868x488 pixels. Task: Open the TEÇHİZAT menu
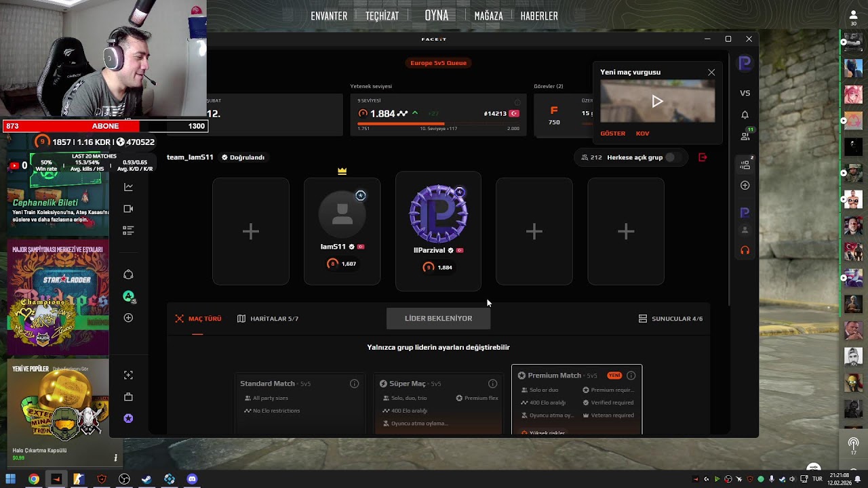click(382, 16)
